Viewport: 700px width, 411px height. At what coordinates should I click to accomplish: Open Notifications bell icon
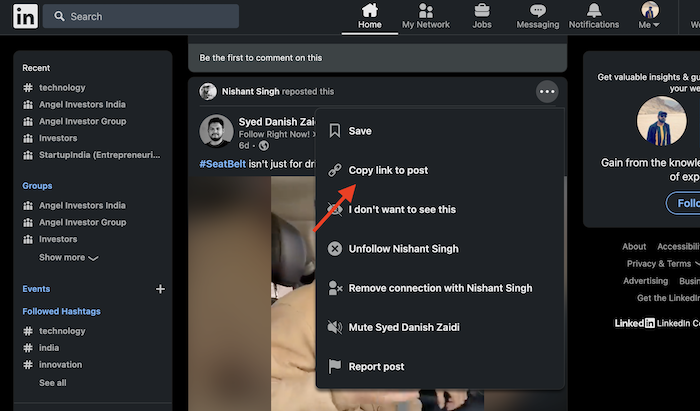click(593, 10)
